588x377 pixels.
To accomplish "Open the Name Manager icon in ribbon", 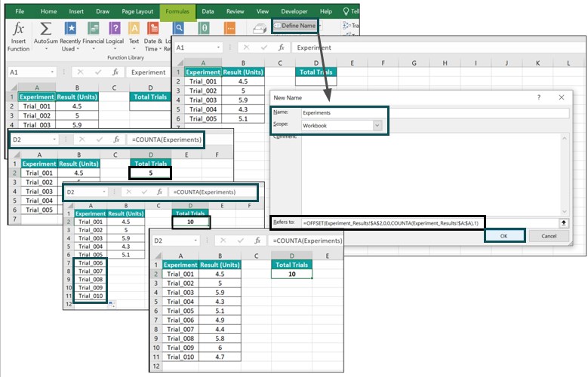I will coord(259,29).
